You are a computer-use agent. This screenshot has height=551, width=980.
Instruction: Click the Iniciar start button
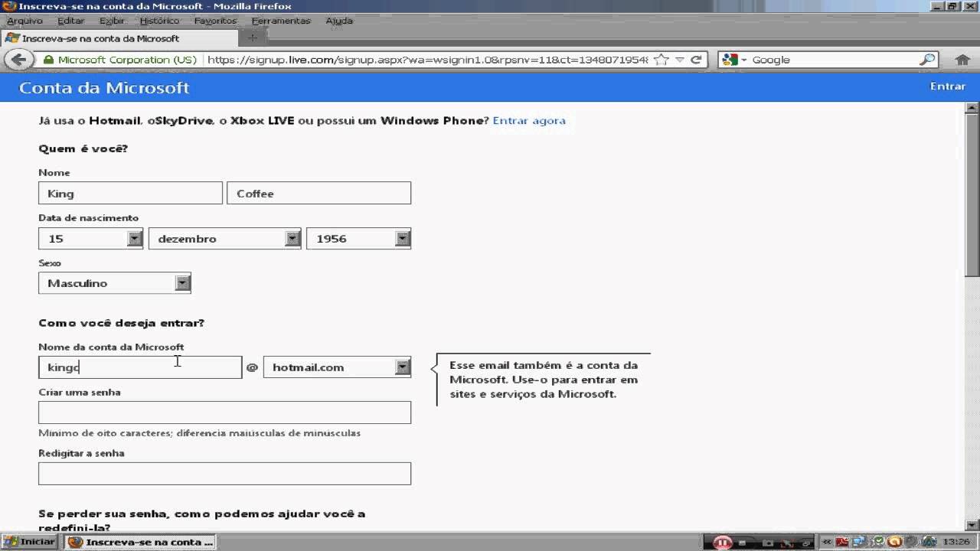[x=30, y=542]
